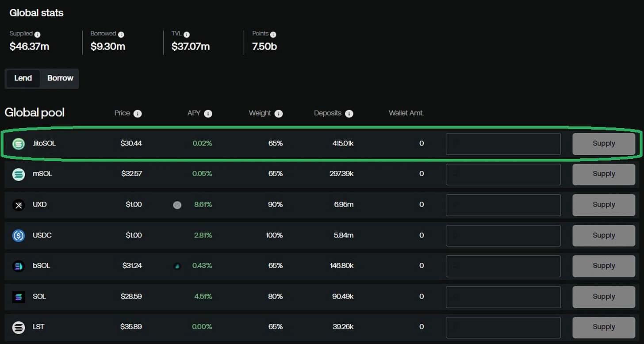Focus the UXD amount input field
The width and height of the screenshot is (644, 344).
pyautogui.click(x=503, y=205)
